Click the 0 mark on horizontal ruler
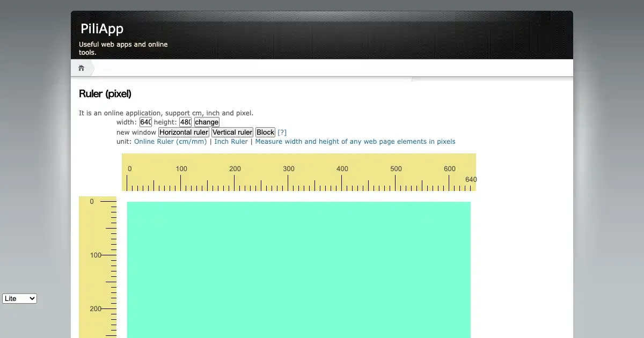The height and width of the screenshot is (338, 644). tap(129, 169)
